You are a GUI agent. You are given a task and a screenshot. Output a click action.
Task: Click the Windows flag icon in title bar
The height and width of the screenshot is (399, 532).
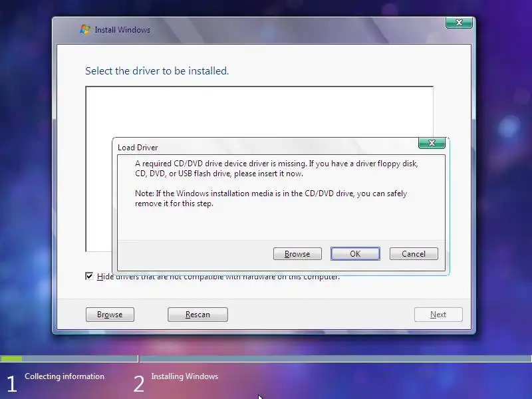click(85, 29)
